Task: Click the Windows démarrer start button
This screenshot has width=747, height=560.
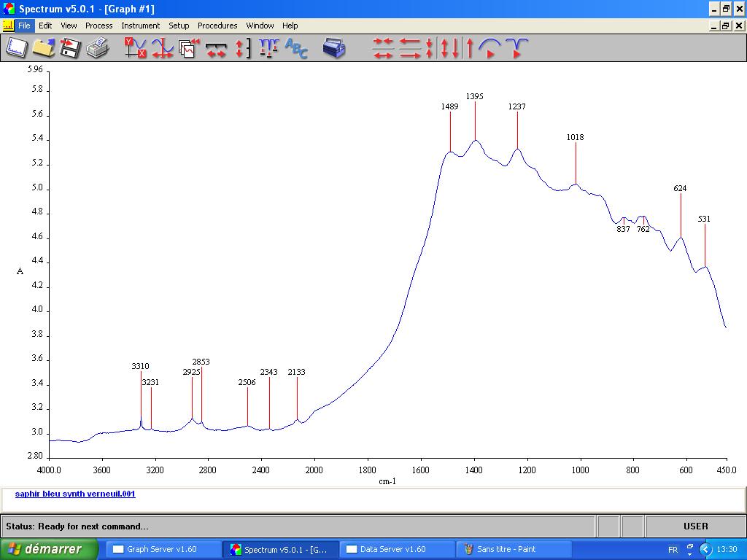Action: click(50, 549)
